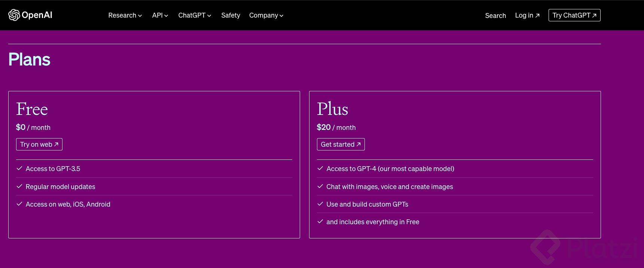Click the Plans heading

click(x=30, y=60)
